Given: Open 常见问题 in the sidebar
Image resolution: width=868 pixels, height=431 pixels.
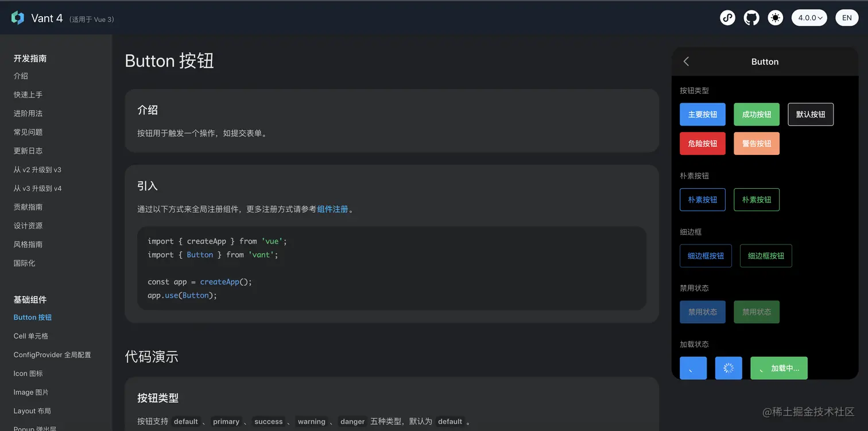Looking at the screenshot, I should click(x=28, y=132).
